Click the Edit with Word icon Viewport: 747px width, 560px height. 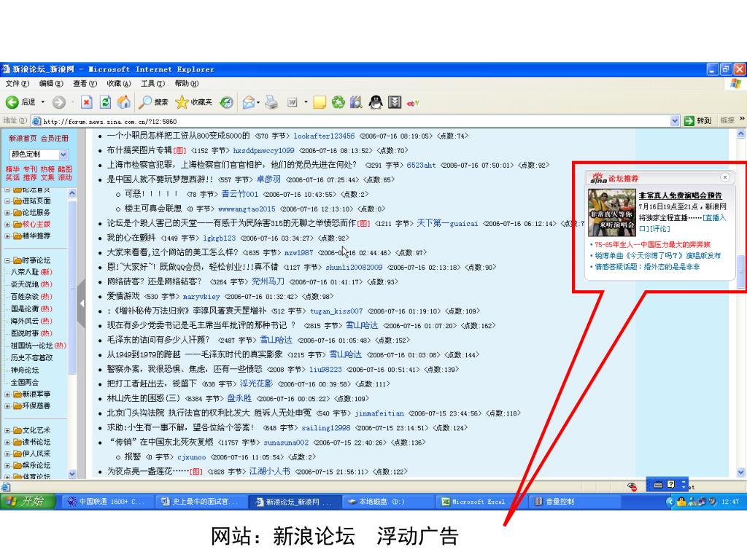click(x=292, y=102)
